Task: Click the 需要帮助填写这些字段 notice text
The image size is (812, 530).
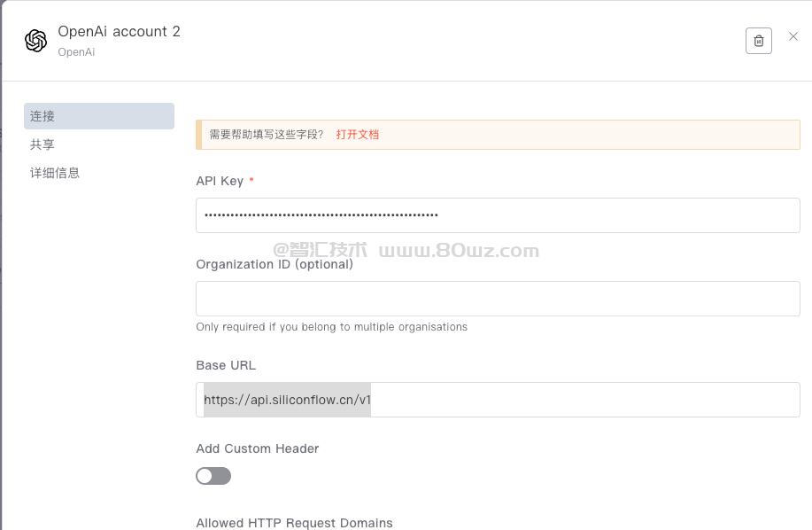Action: 267,135
